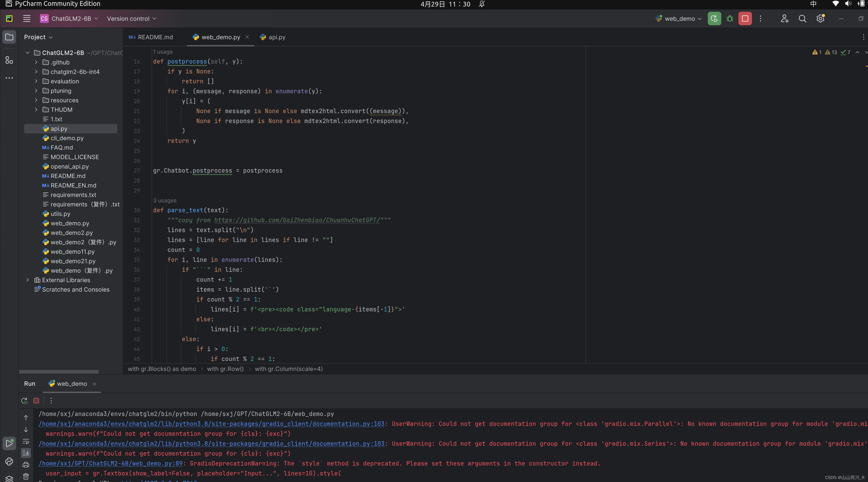Expand the evaluation folder
868x482 pixels.
pyautogui.click(x=36, y=81)
